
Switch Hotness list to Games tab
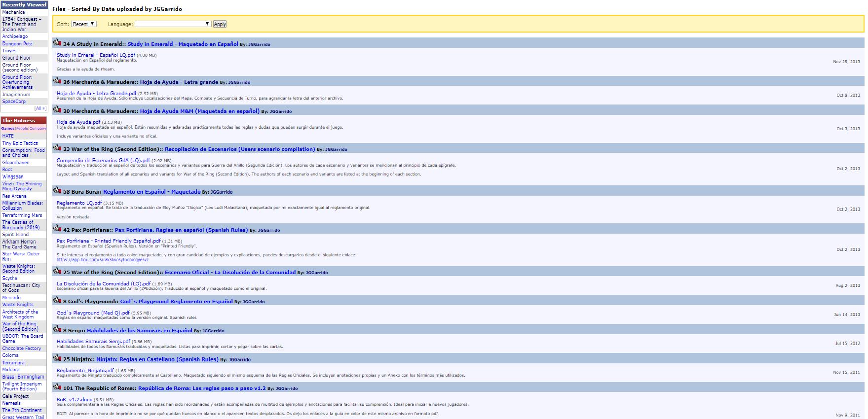pos(8,129)
